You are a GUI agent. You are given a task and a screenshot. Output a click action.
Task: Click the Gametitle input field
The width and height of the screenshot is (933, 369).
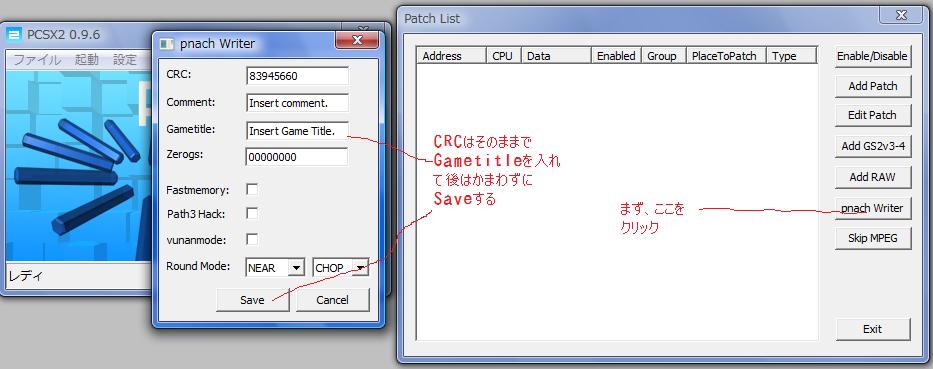click(x=297, y=131)
